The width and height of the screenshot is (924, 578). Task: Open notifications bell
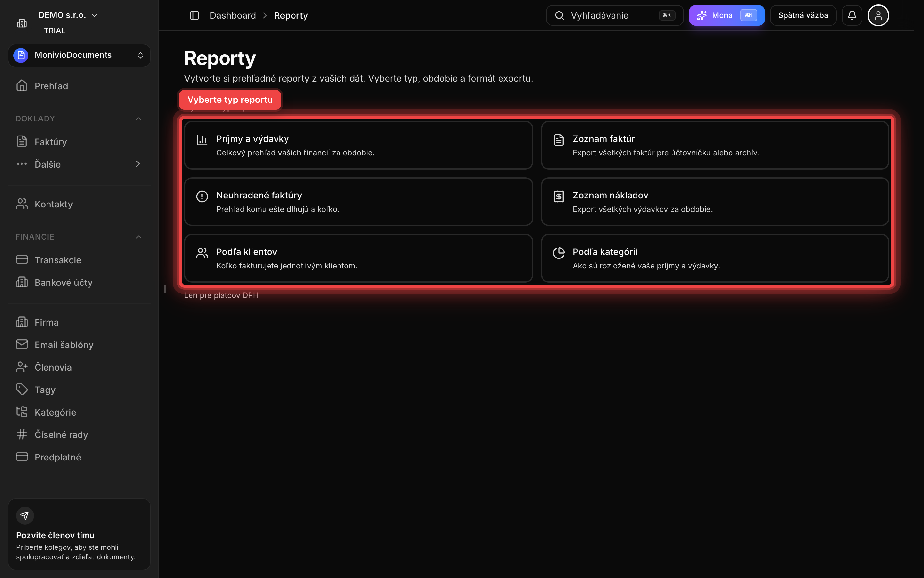(x=852, y=15)
